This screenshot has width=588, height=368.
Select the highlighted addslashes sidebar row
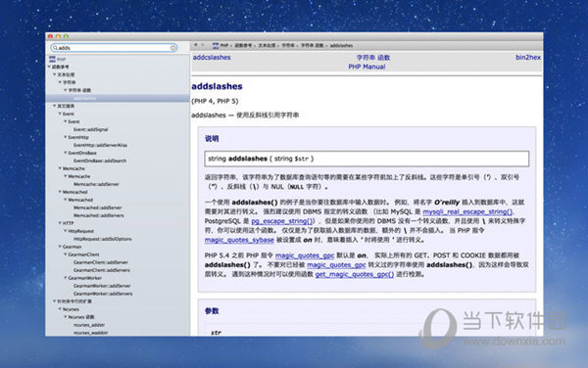click(x=118, y=98)
